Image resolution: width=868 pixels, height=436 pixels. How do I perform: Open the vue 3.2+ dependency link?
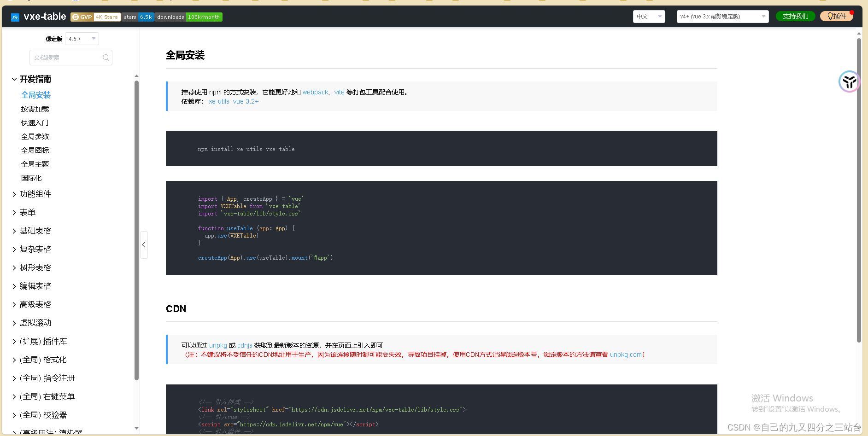coord(246,101)
